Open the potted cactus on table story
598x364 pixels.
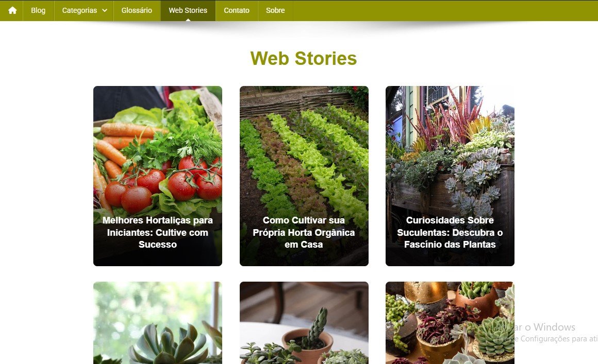click(x=304, y=323)
